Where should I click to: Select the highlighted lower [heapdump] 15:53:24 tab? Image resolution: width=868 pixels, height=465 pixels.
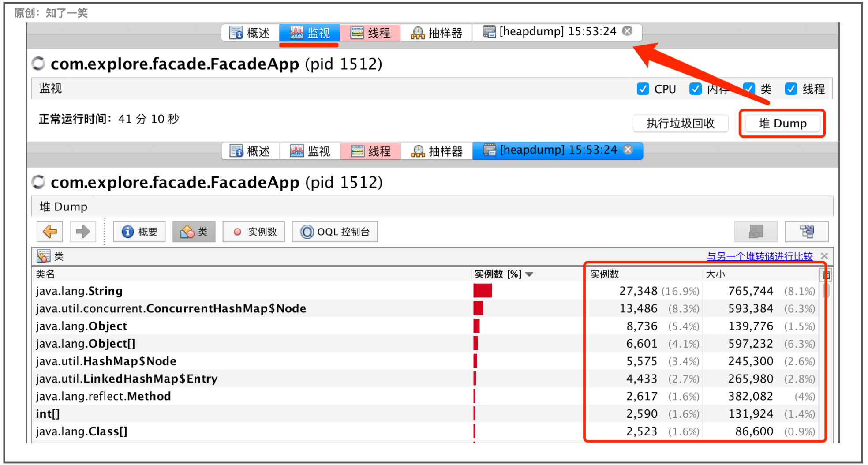(557, 150)
